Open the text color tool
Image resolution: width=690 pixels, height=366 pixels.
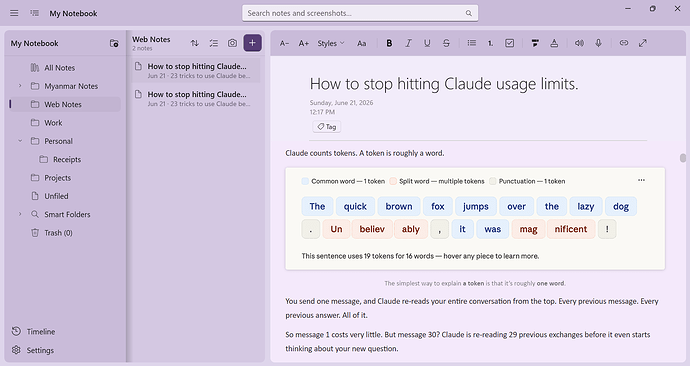pyautogui.click(x=554, y=43)
